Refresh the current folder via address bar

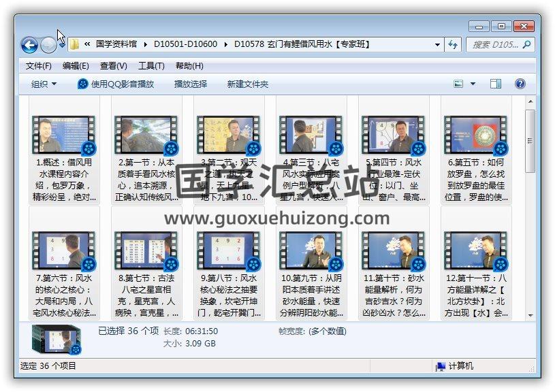coord(454,44)
